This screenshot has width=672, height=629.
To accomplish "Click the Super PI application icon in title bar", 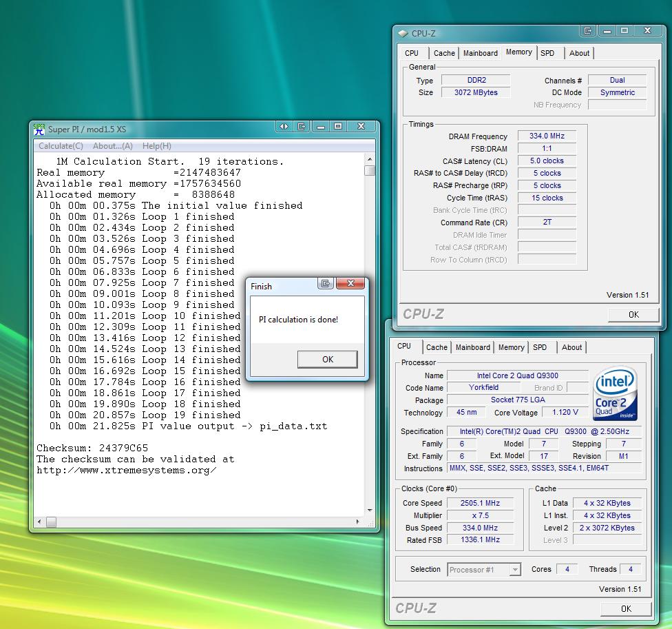I will pyautogui.click(x=39, y=129).
